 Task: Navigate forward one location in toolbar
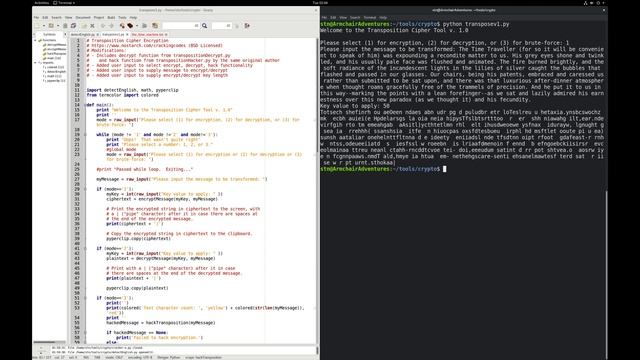111,26
